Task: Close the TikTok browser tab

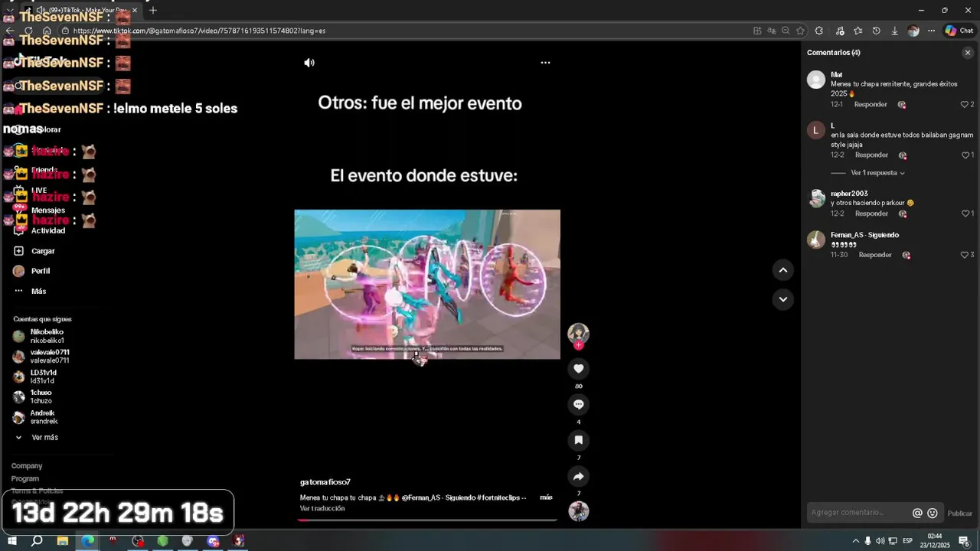Action: (135, 10)
